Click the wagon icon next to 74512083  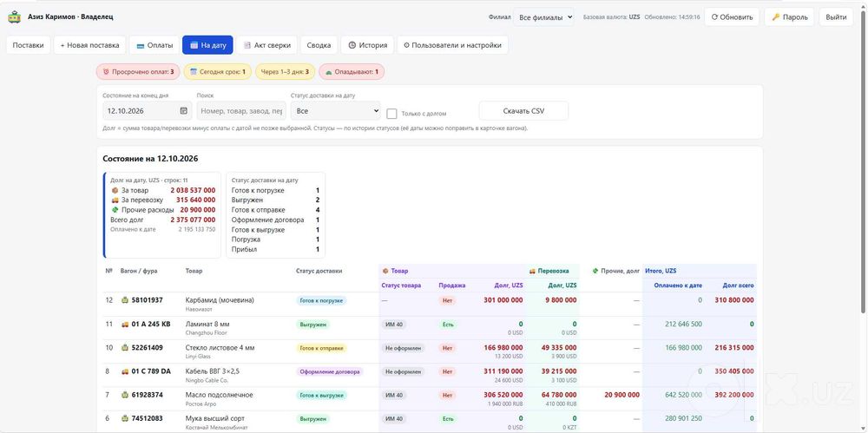click(x=125, y=418)
